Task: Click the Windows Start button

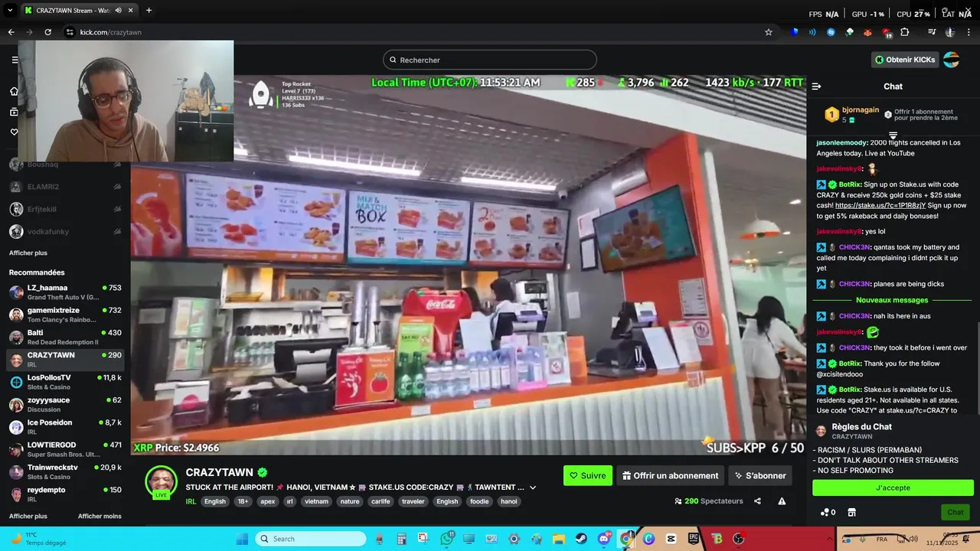Action: point(242,539)
